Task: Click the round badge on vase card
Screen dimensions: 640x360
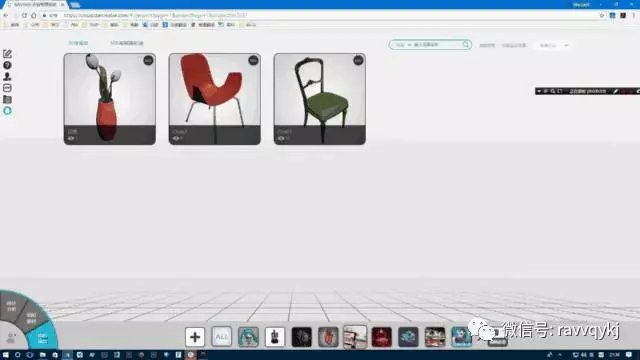Action: 148,60
